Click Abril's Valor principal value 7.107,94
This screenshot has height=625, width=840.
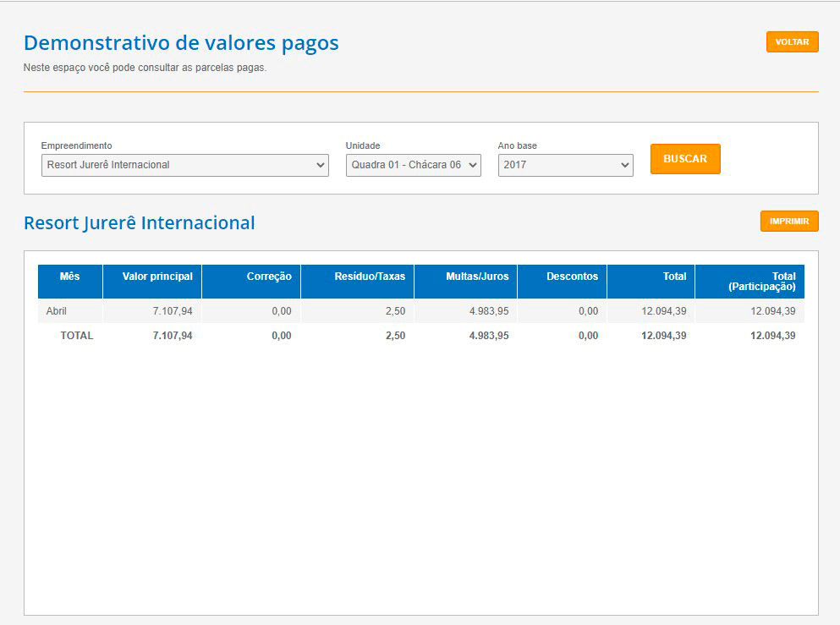173,311
